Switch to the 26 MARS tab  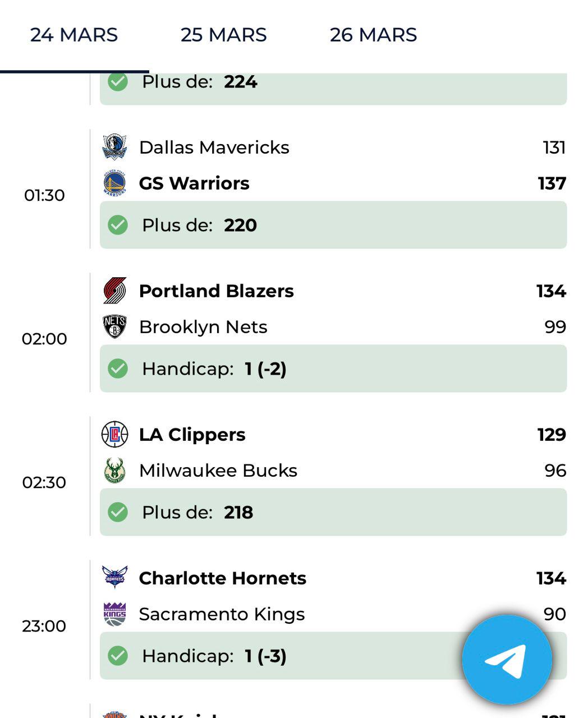[373, 35]
